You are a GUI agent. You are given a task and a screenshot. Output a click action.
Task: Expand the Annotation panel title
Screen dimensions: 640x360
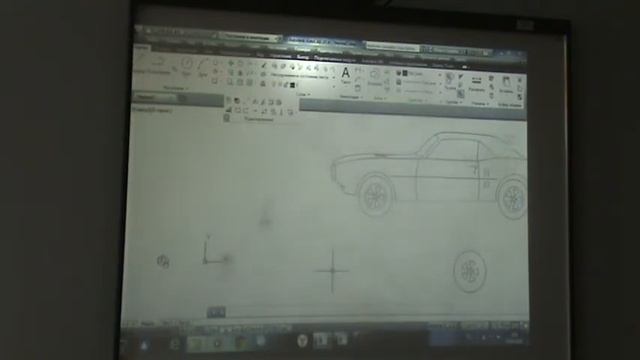(x=351, y=97)
